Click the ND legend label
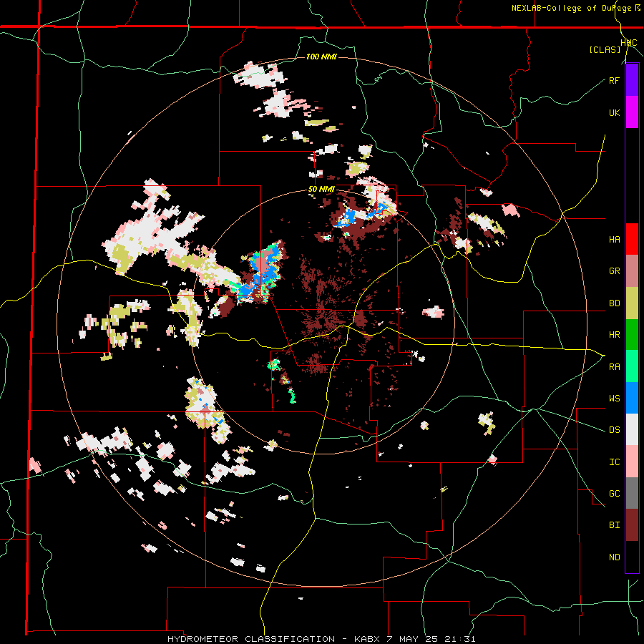644x644 pixels. coord(614,557)
